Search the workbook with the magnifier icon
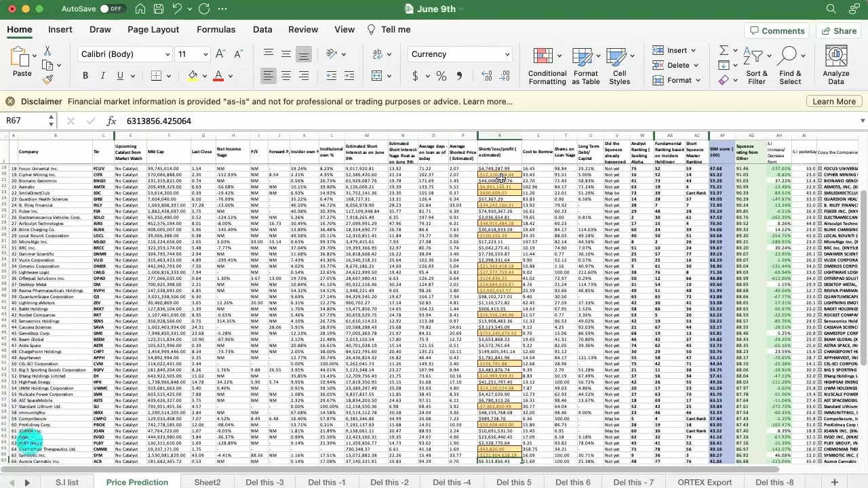868x488 pixels. pyautogui.click(x=831, y=9)
